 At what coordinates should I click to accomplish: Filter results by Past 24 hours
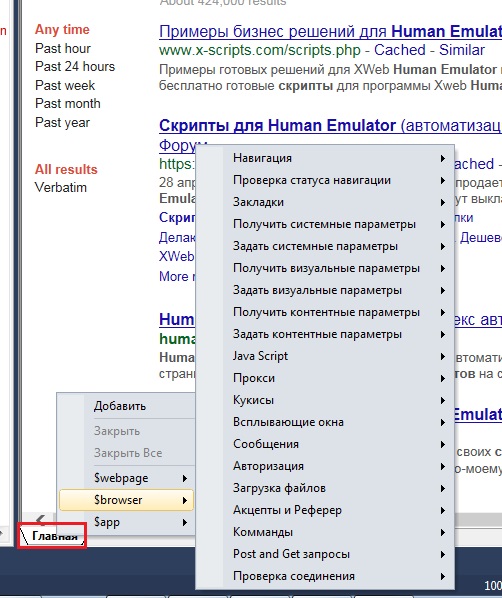point(75,67)
